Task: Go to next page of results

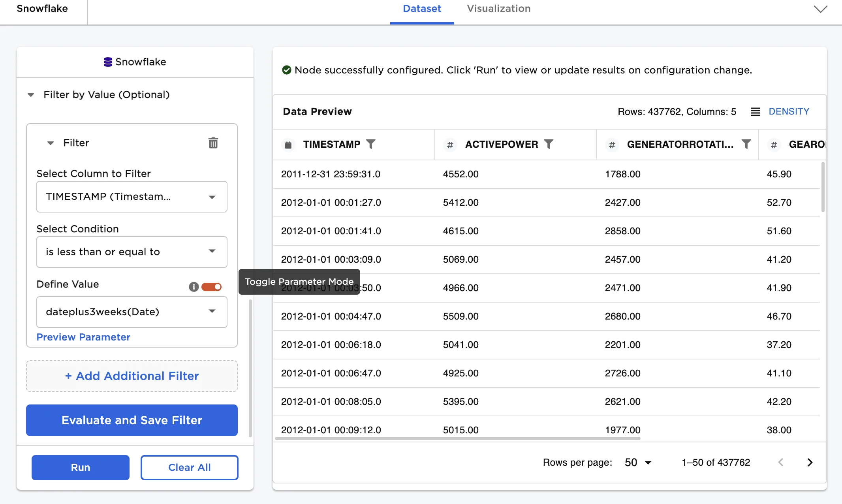Action: pyautogui.click(x=810, y=462)
